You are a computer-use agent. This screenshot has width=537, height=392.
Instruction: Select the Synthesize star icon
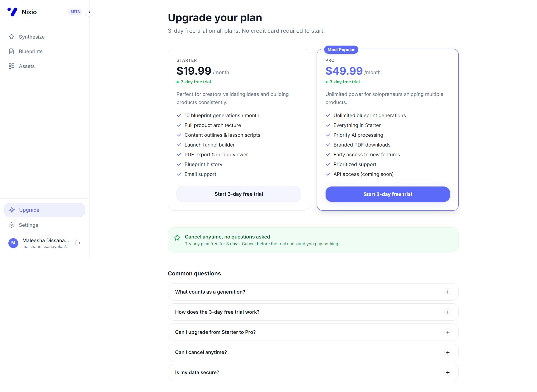(11, 37)
